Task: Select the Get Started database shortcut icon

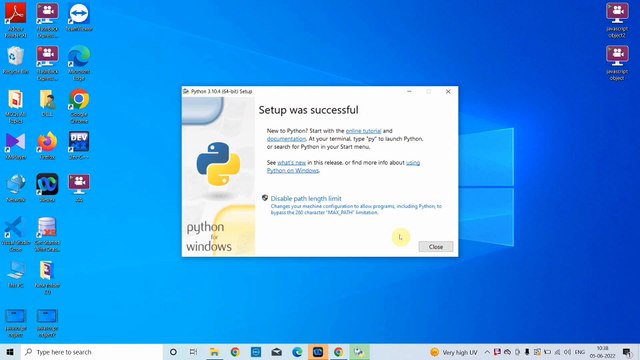Action: [47, 234]
